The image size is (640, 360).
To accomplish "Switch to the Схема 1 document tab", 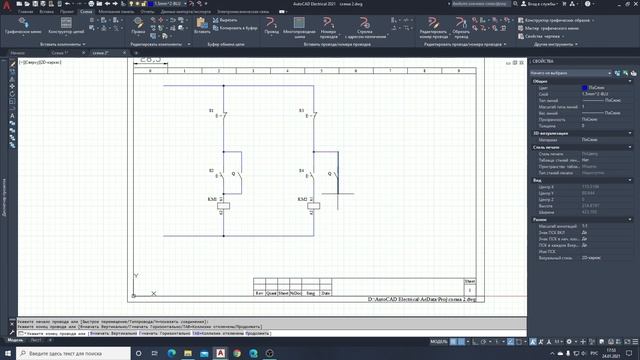I will (60, 53).
